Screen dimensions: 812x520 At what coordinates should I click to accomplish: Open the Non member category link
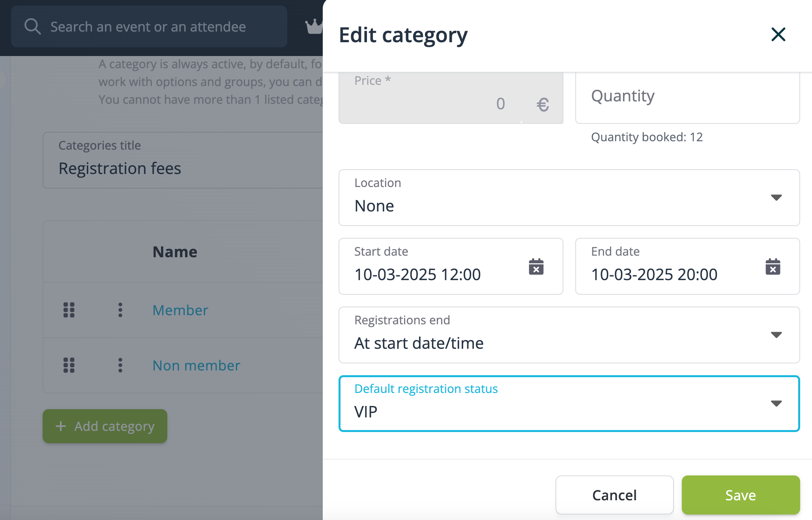[196, 366]
